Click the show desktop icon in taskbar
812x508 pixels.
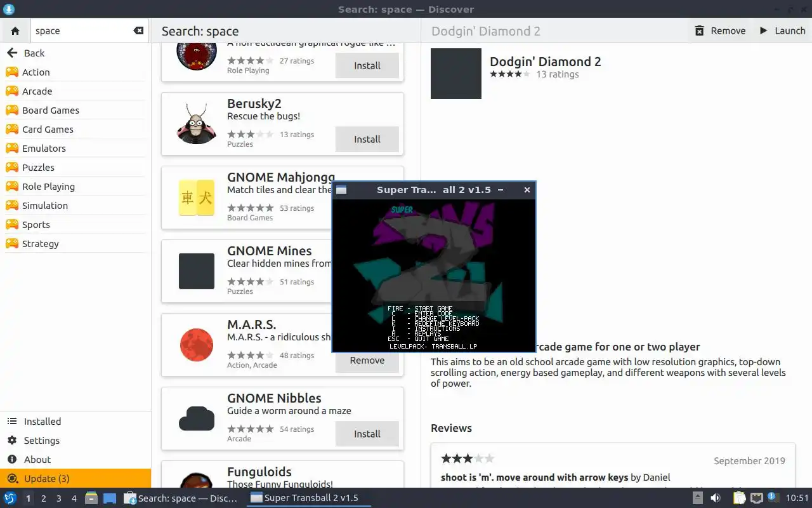click(x=110, y=498)
